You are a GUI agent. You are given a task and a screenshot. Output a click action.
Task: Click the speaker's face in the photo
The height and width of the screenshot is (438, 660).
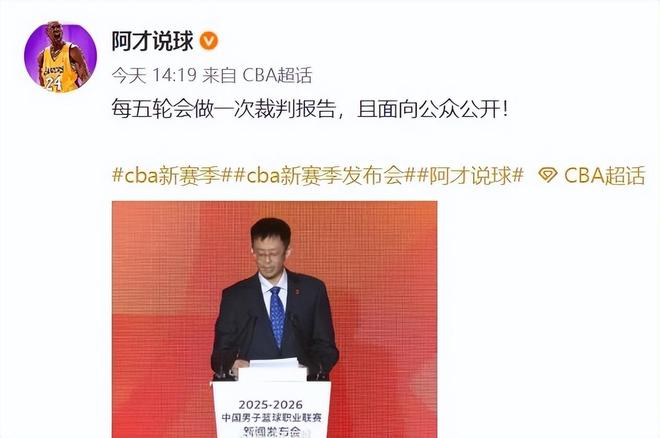(x=270, y=250)
